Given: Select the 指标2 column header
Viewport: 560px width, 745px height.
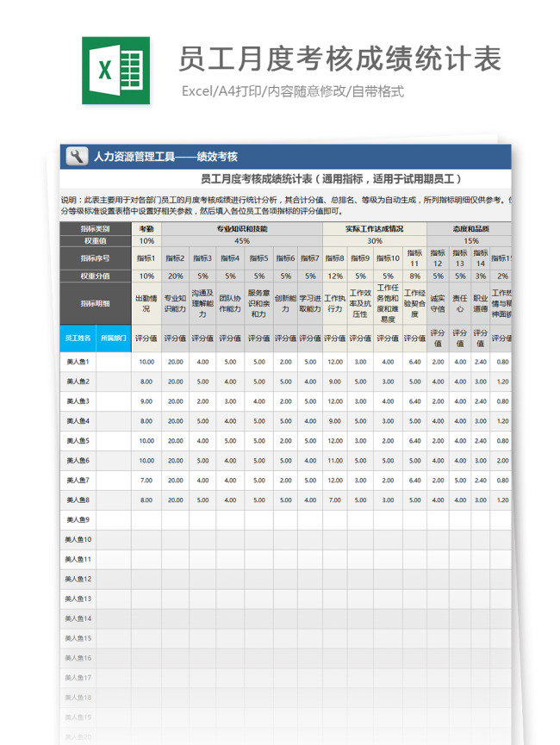Looking at the screenshot, I should (x=175, y=258).
